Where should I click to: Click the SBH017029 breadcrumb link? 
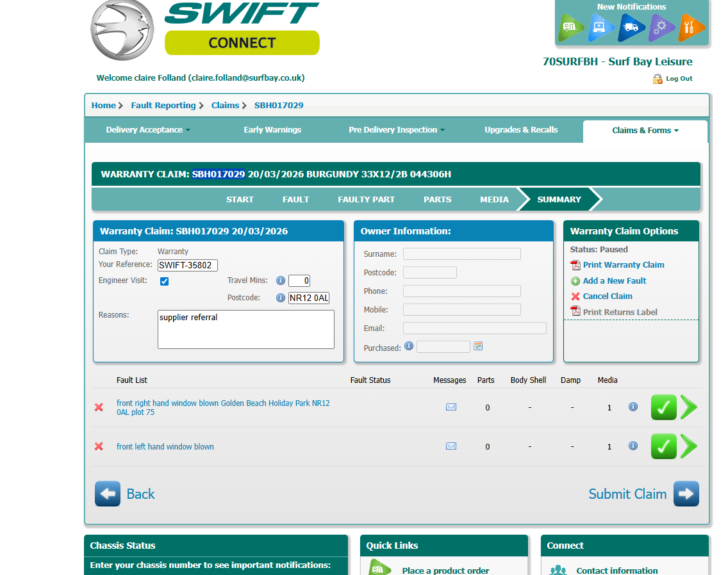click(279, 106)
